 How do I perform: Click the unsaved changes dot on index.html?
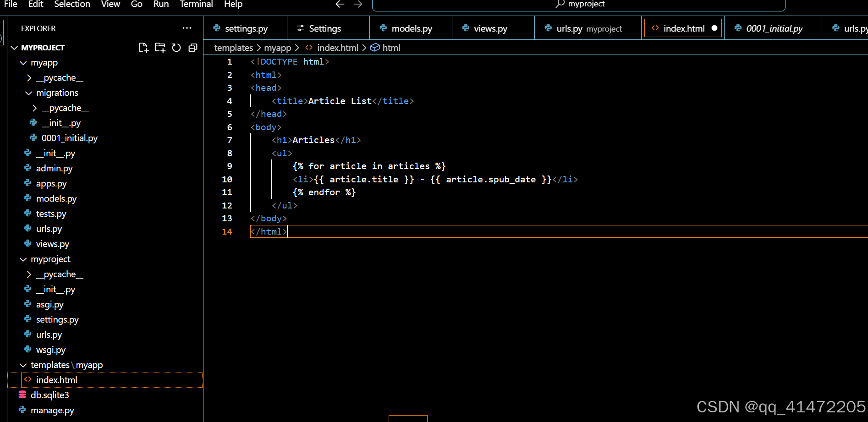pyautogui.click(x=714, y=28)
